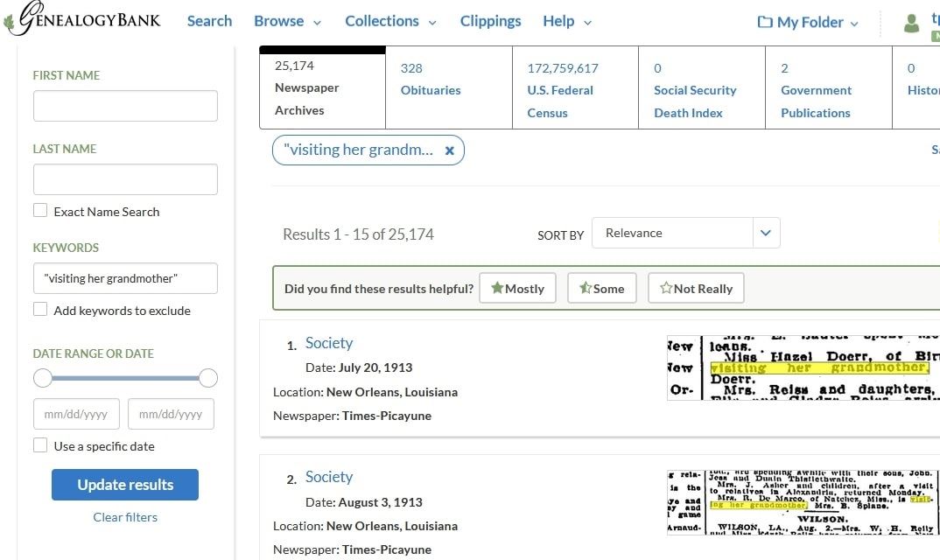Screen dimensions: 940x560
Task: Open the Social Security Death Index tab
Action: pyautogui.click(x=702, y=87)
